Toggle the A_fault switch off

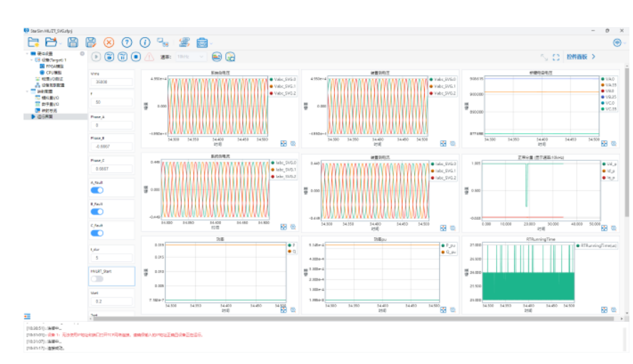[x=97, y=190]
